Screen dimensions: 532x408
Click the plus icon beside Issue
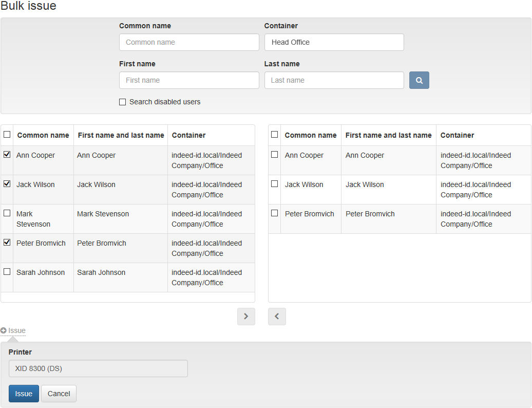point(4,330)
